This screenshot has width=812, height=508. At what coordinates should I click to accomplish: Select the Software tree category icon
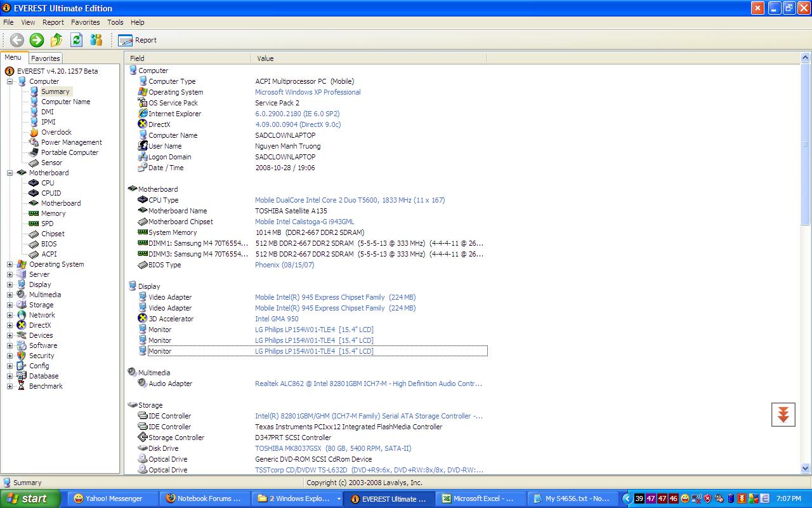tap(22, 345)
